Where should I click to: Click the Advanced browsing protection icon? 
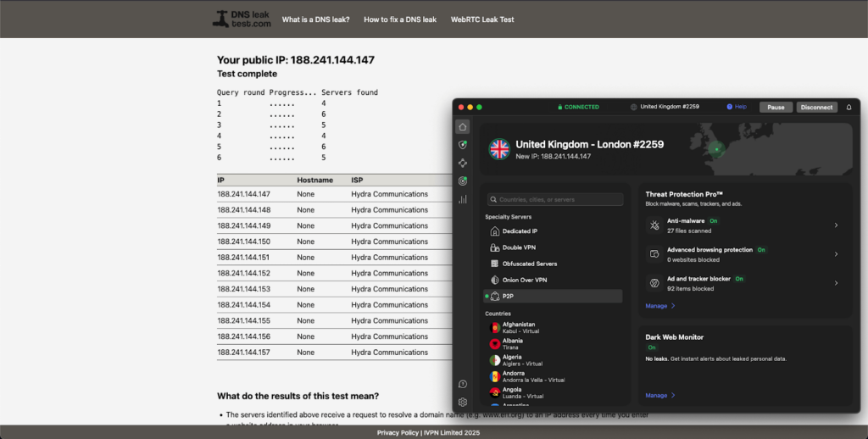click(654, 254)
